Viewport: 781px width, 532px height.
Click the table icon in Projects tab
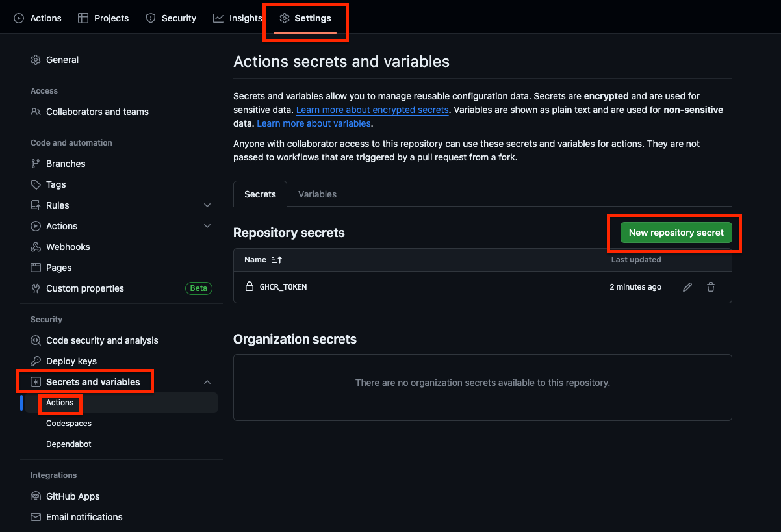pyautogui.click(x=83, y=18)
